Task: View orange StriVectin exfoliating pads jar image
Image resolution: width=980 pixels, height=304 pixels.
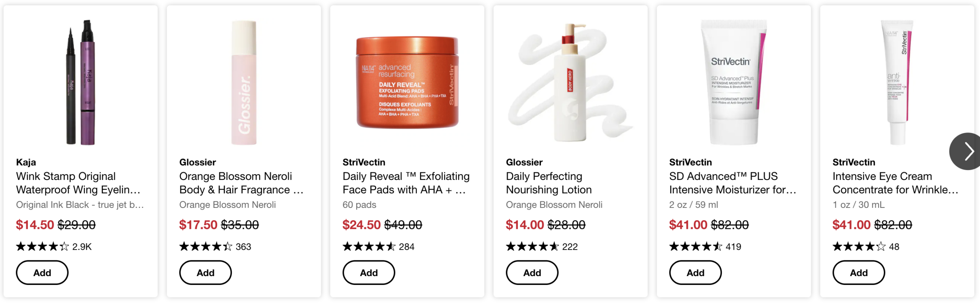Action: 407,82
